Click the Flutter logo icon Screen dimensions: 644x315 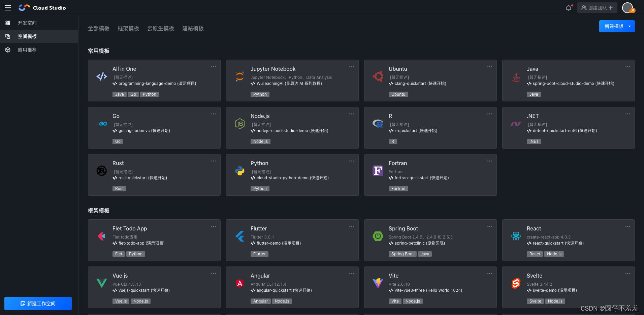(240, 236)
